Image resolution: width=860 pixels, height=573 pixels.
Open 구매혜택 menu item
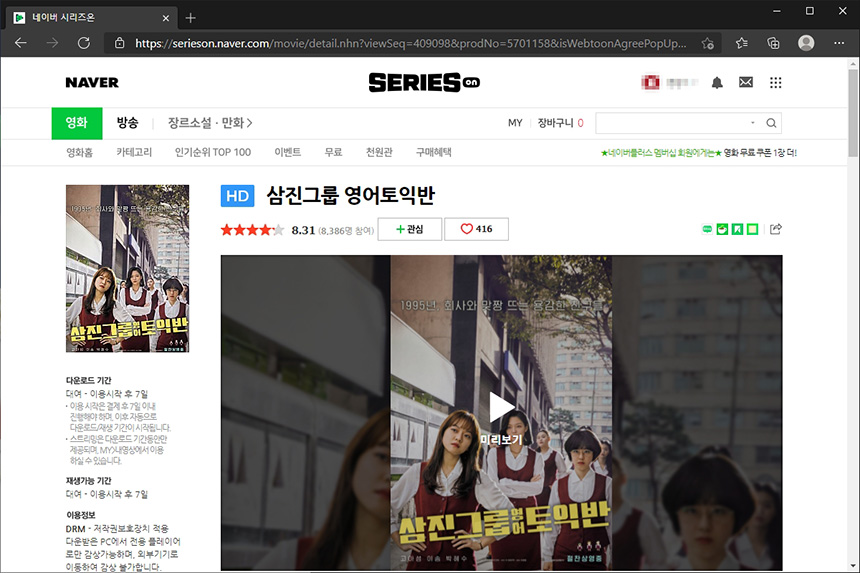(x=433, y=152)
